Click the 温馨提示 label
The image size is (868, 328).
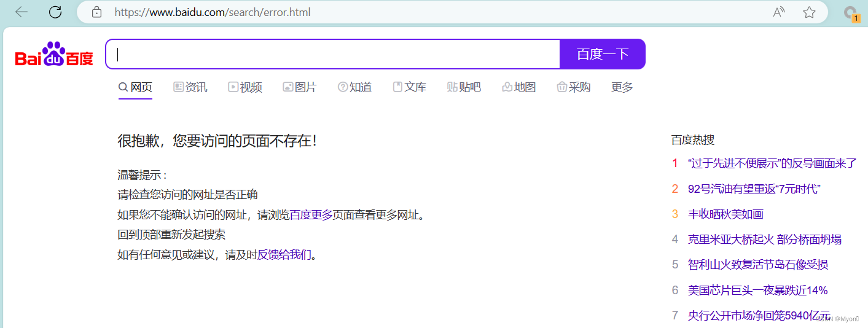(x=143, y=175)
